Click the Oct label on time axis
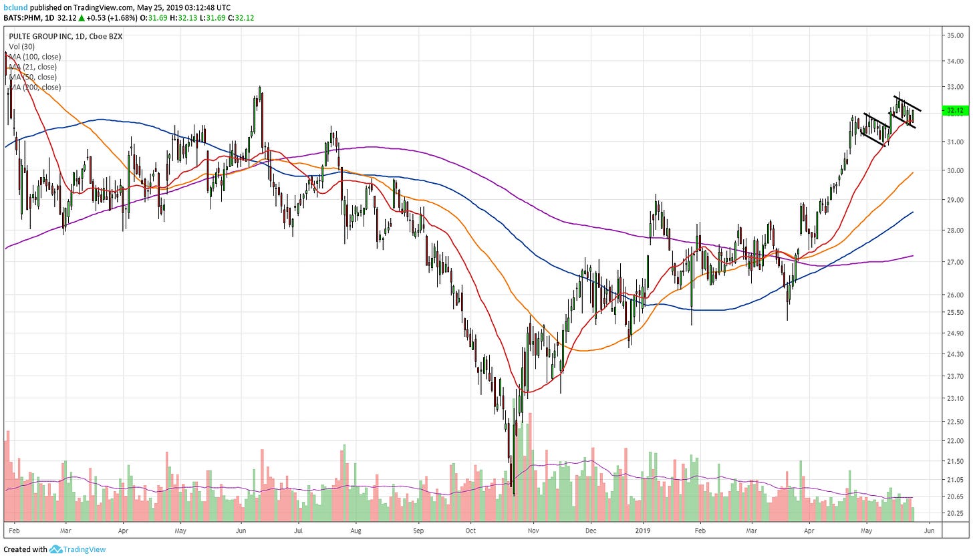973x560 pixels. 469,529
